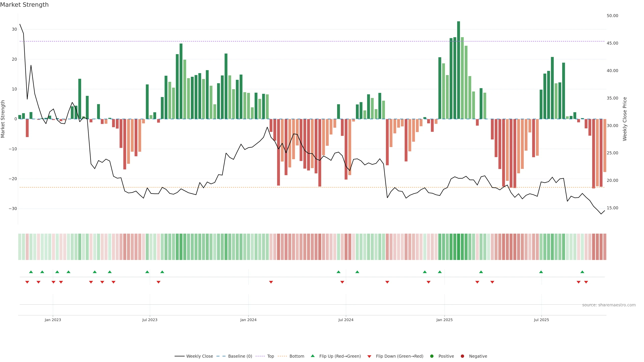Click the tallest green bar near Jan 2025
Screen dimensions: 644x362
coord(459,70)
